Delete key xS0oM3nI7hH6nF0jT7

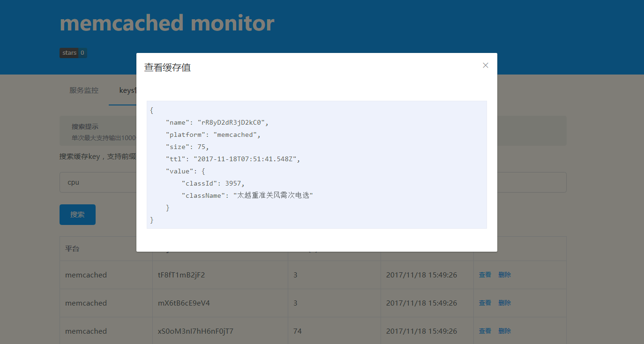(505, 331)
